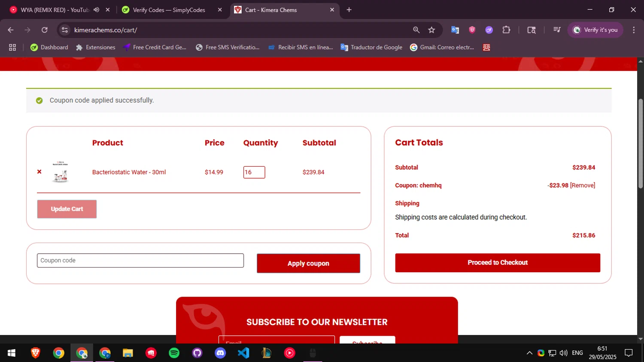Open the apps grid in bookmarks bar

click(x=12, y=47)
